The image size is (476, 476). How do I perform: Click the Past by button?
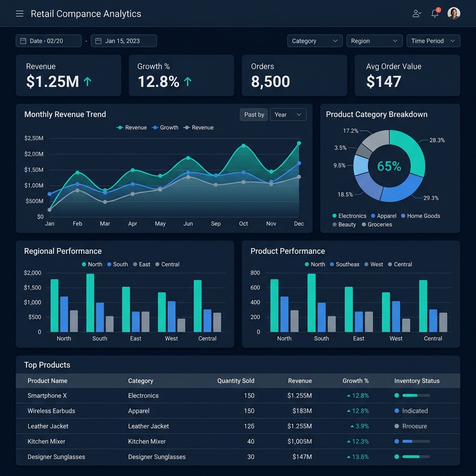254,115
